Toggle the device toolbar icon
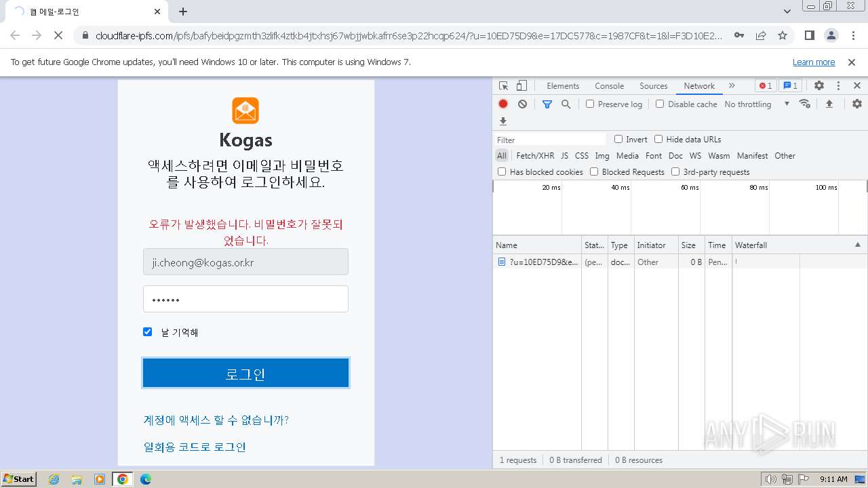Screen dimensions: 868x488 coord(521,86)
